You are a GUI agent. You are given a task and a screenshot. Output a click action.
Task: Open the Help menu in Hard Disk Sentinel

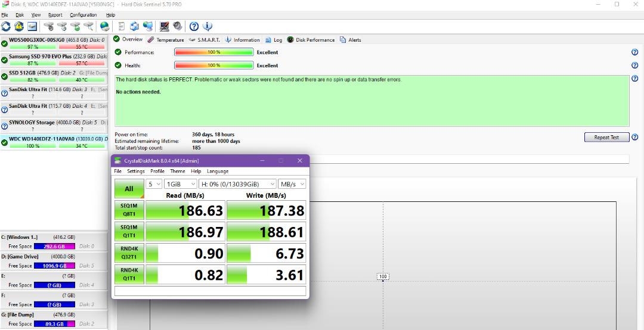[110, 15]
